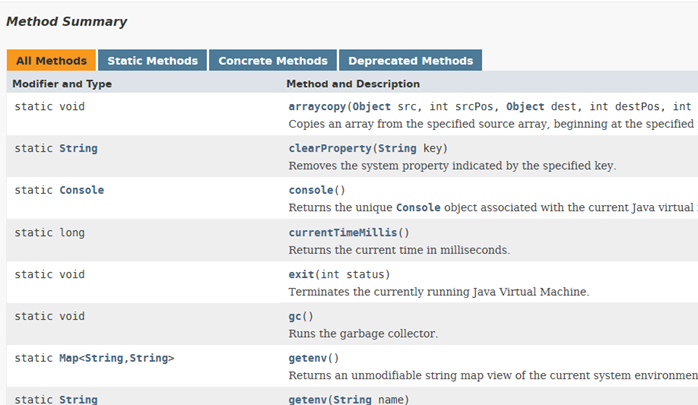Show the Deprecated Methods tab
This screenshot has width=698, height=405.
click(x=410, y=60)
